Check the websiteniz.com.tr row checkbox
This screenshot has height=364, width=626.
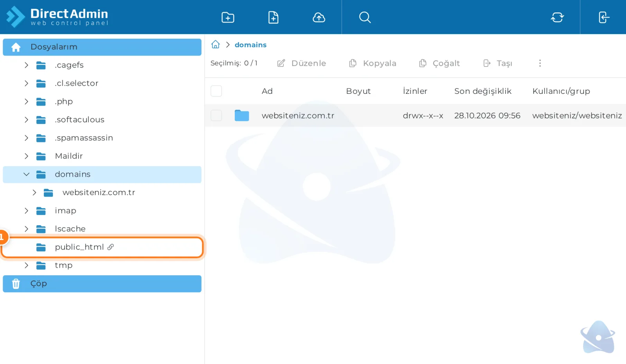pyautogui.click(x=216, y=115)
